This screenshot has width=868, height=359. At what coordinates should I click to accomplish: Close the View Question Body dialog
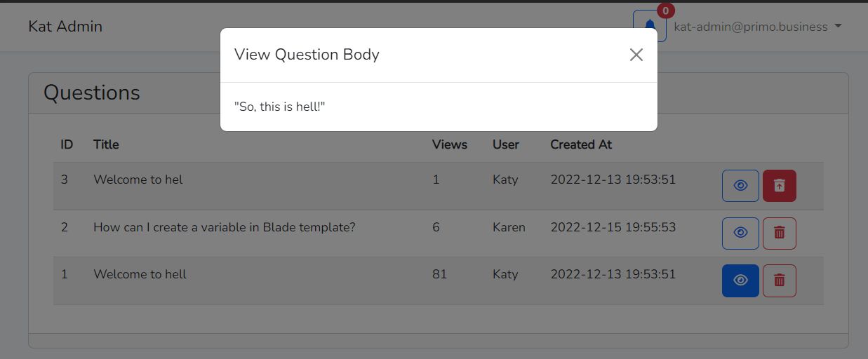pos(636,55)
